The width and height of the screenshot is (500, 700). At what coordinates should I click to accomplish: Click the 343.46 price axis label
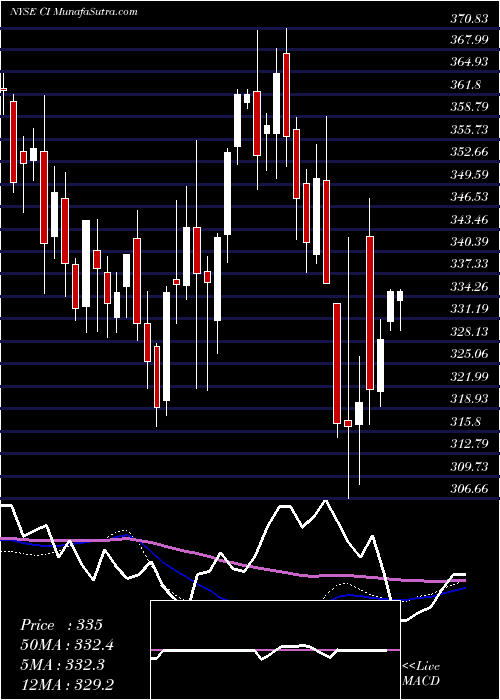click(469, 219)
